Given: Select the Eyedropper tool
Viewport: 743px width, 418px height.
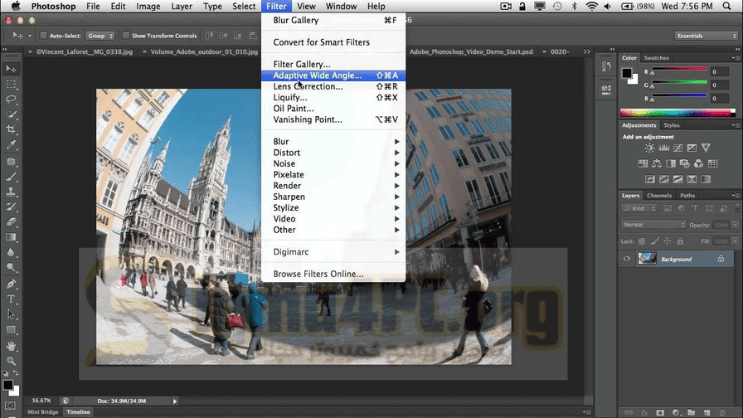Looking at the screenshot, I should click(x=11, y=145).
